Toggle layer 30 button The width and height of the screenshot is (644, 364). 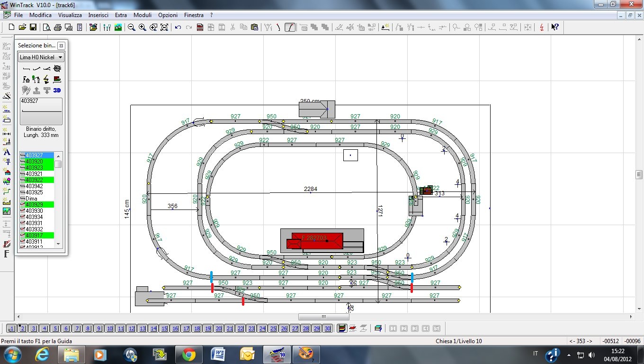coord(328,328)
